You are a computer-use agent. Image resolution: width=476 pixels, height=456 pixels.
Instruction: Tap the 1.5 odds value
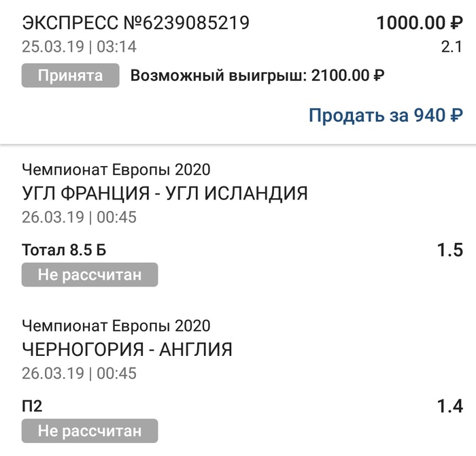tap(450, 250)
